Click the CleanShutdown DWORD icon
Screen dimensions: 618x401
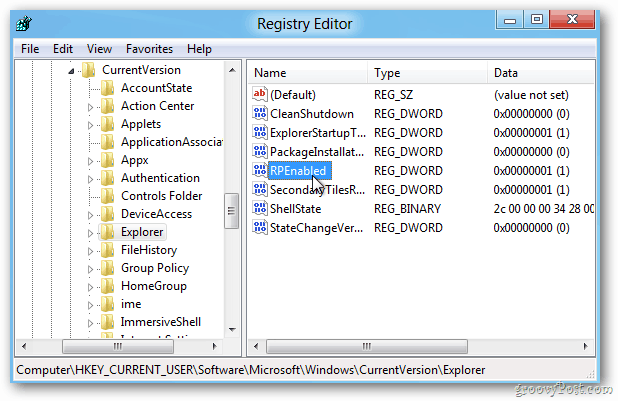pyautogui.click(x=260, y=113)
